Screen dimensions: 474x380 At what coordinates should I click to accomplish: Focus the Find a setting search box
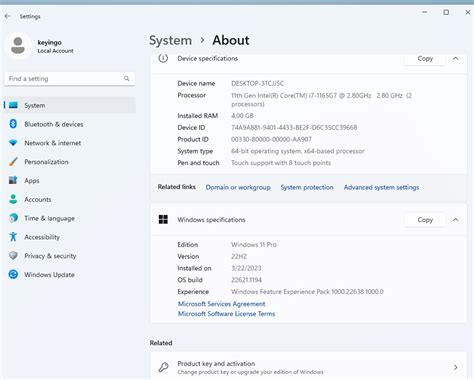(70, 79)
